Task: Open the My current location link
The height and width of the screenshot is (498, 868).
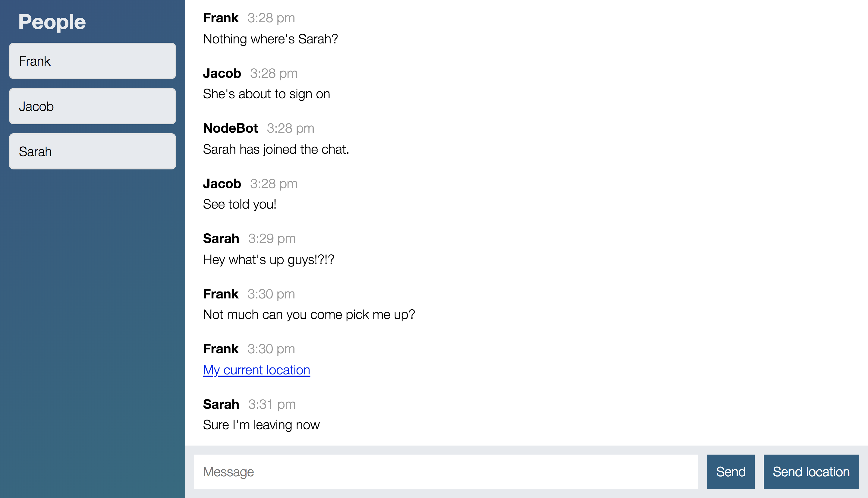Action: [x=256, y=370]
